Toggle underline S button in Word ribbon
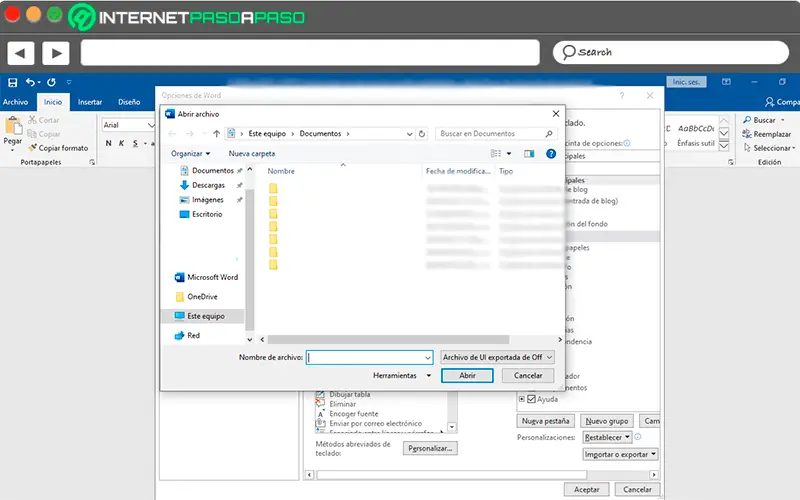This screenshot has width=800, height=500. point(135,143)
